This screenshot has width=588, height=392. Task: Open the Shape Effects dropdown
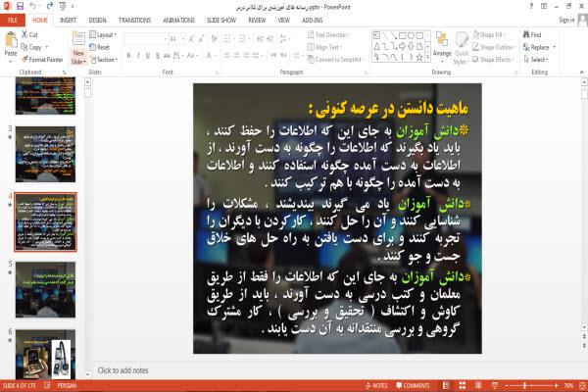(493, 60)
